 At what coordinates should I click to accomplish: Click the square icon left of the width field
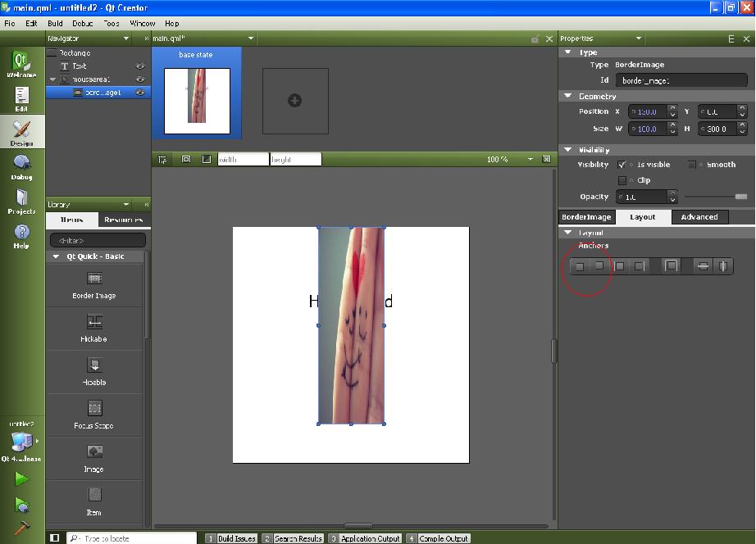tap(207, 159)
